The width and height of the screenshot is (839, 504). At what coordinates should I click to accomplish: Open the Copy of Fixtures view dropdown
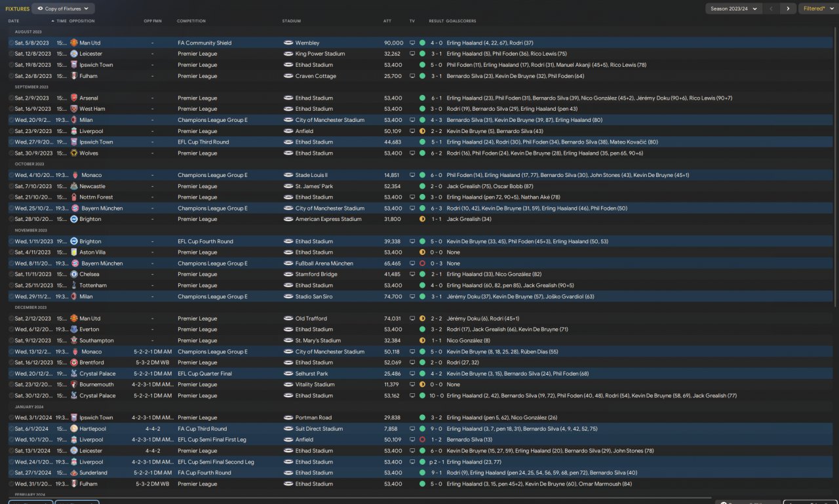tap(63, 9)
